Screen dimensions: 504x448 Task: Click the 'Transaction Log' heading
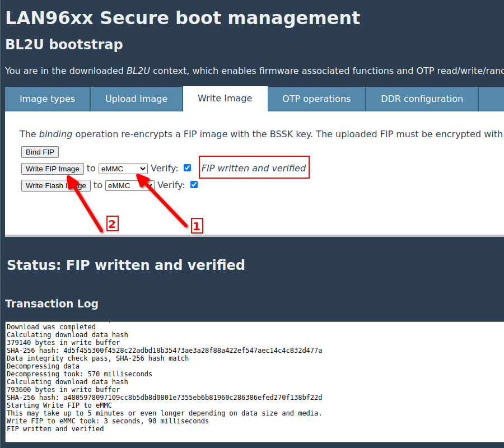coord(52,304)
